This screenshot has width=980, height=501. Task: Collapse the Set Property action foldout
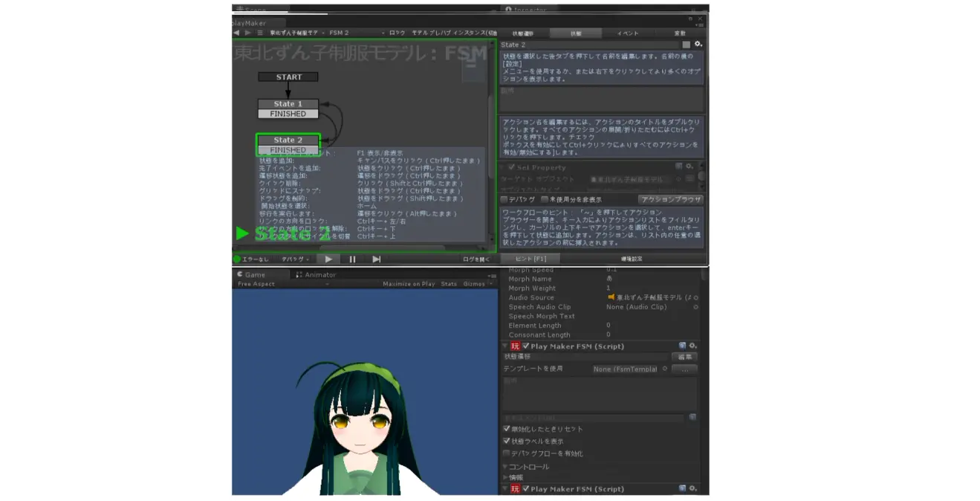503,167
